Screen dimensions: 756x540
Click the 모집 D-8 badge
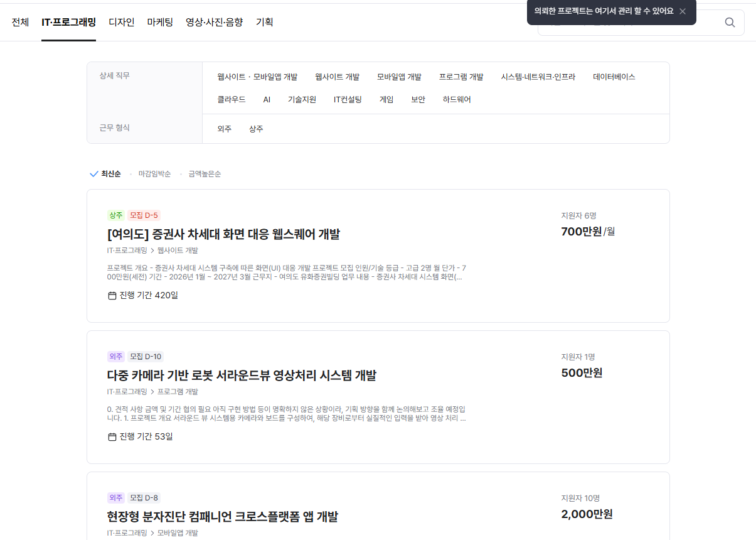point(144,498)
